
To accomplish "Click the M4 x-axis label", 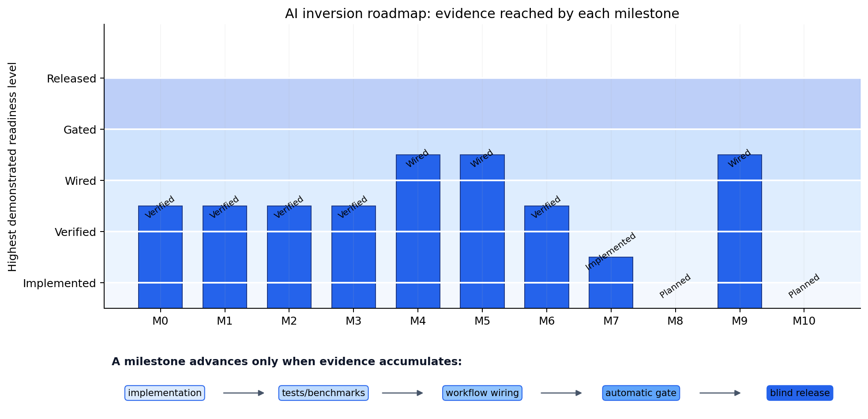I will (x=418, y=321).
